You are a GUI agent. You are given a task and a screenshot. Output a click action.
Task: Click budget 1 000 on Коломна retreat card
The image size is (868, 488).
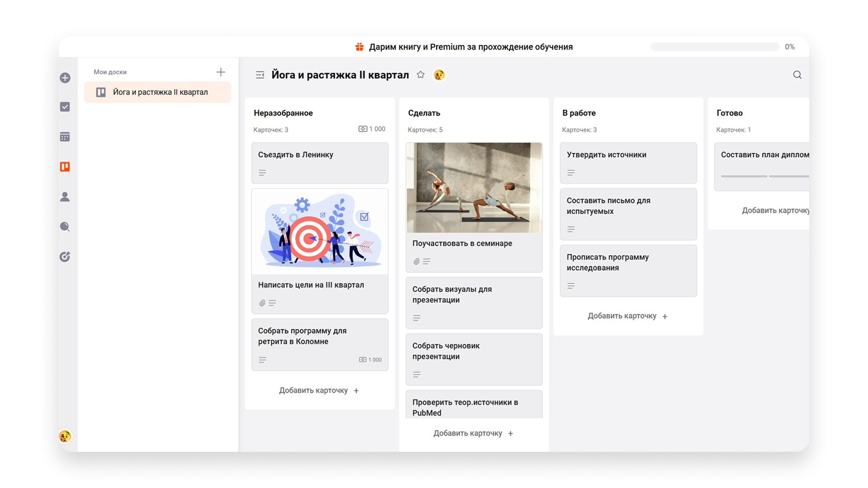370,360
